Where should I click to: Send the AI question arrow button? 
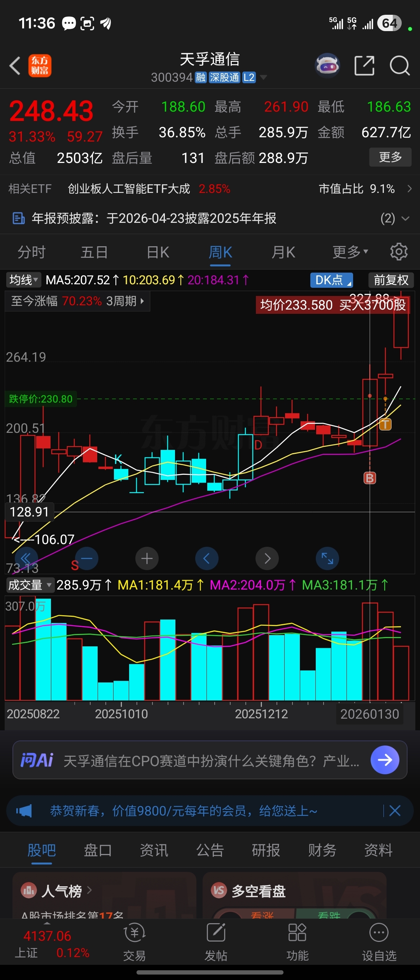(x=385, y=760)
